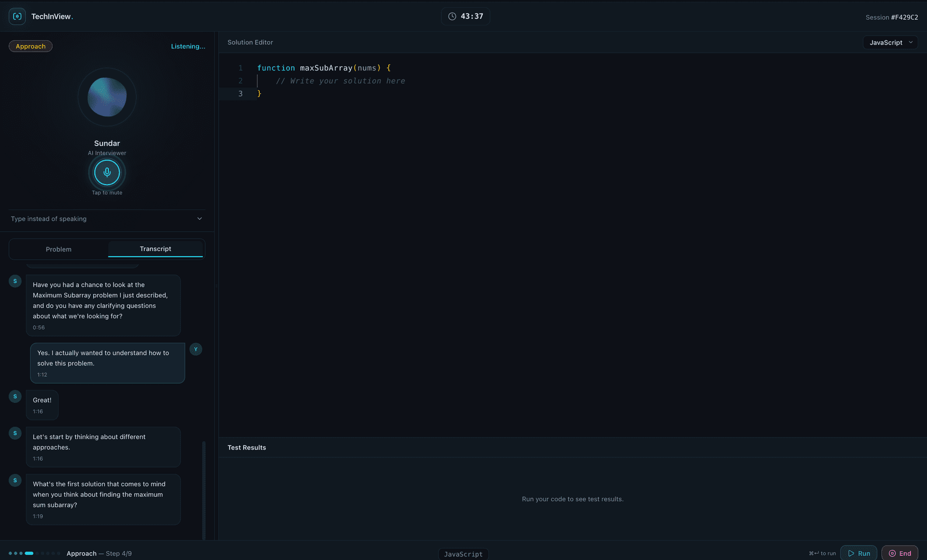This screenshot has height=560, width=927.
Task: Click the 'Great!' transcript message
Action: [x=42, y=404]
